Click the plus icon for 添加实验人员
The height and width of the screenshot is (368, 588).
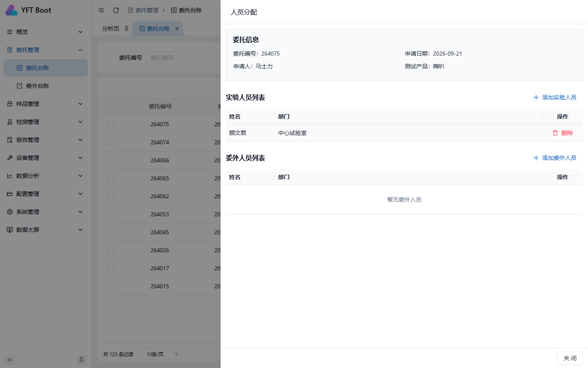536,97
